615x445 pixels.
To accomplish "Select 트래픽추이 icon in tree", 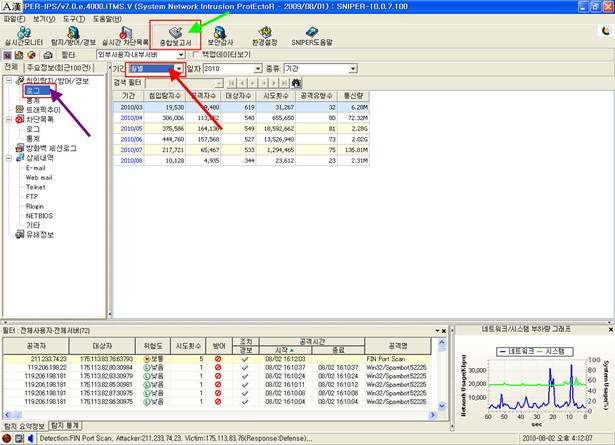I will (x=19, y=108).
